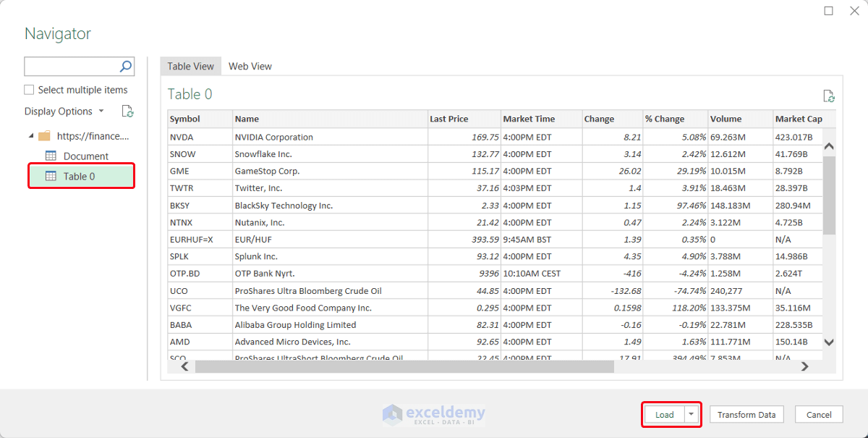The image size is (868, 438).
Task: Click the BlackSky Technology Inc. cell
Action: tap(331, 206)
